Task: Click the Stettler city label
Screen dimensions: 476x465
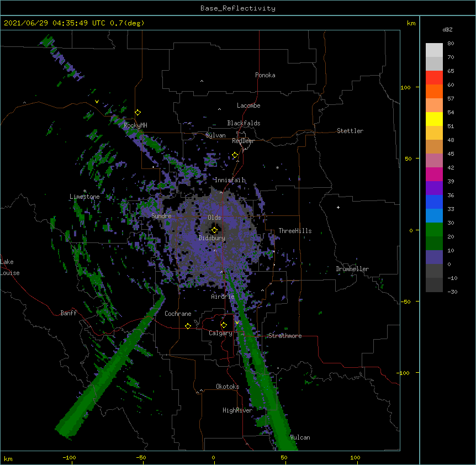Action: [350, 131]
